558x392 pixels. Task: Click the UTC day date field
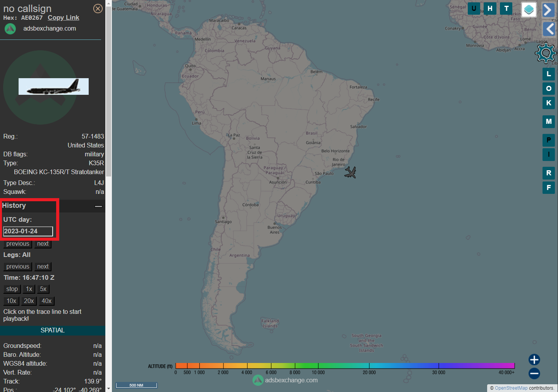coord(28,231)
